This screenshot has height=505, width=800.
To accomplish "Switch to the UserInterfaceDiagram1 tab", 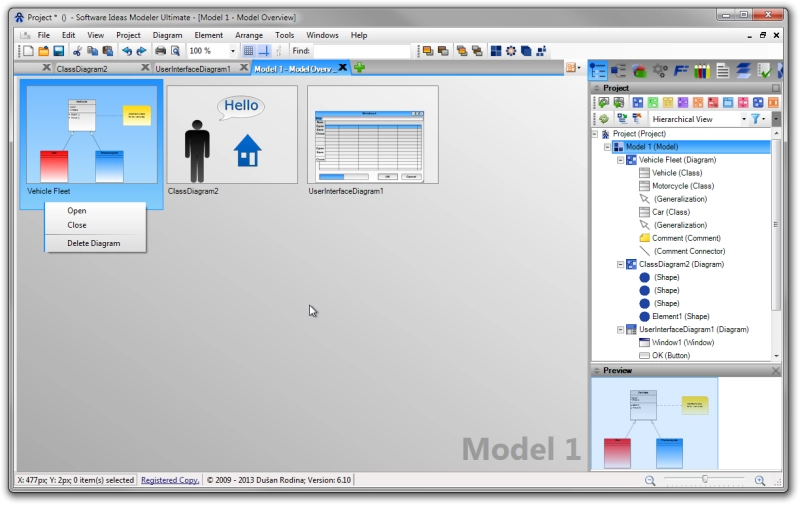I will pyautogui.click(x=193, y=68).
